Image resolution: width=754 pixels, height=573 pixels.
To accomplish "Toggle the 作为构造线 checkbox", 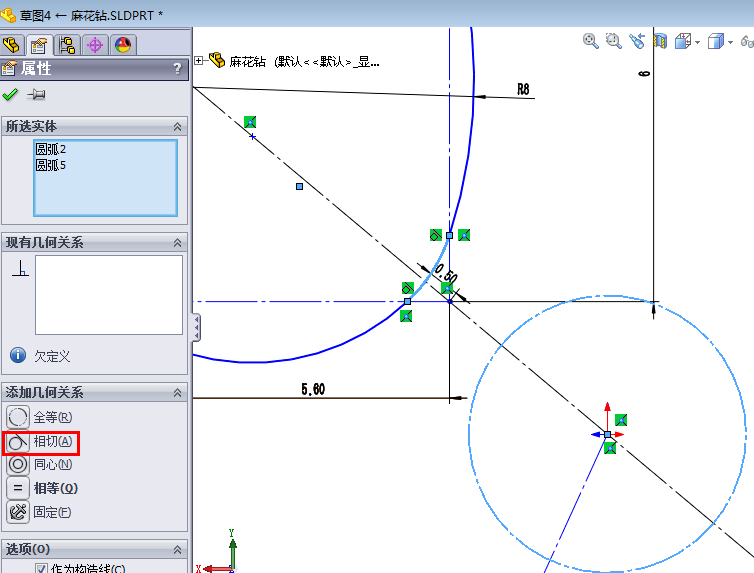I will point(41,569).
